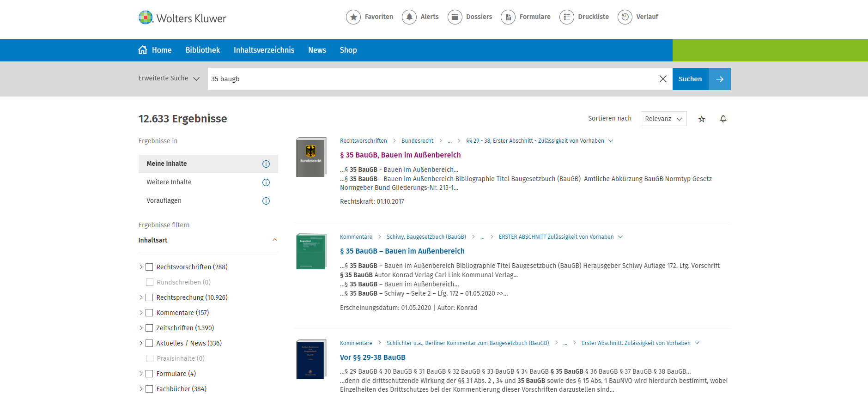Open Inhaltsverzeichnis menu item
Screen dimensions: 868x394
[264, 50]
